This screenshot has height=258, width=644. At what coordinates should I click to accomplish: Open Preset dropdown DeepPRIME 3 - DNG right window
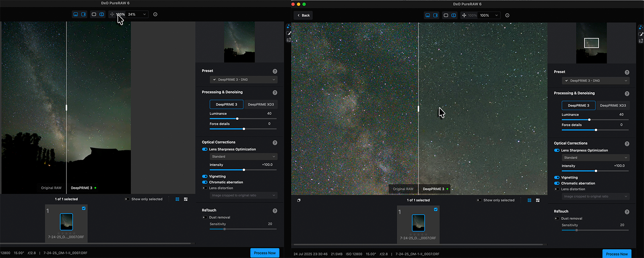click(x=596, y=81)
